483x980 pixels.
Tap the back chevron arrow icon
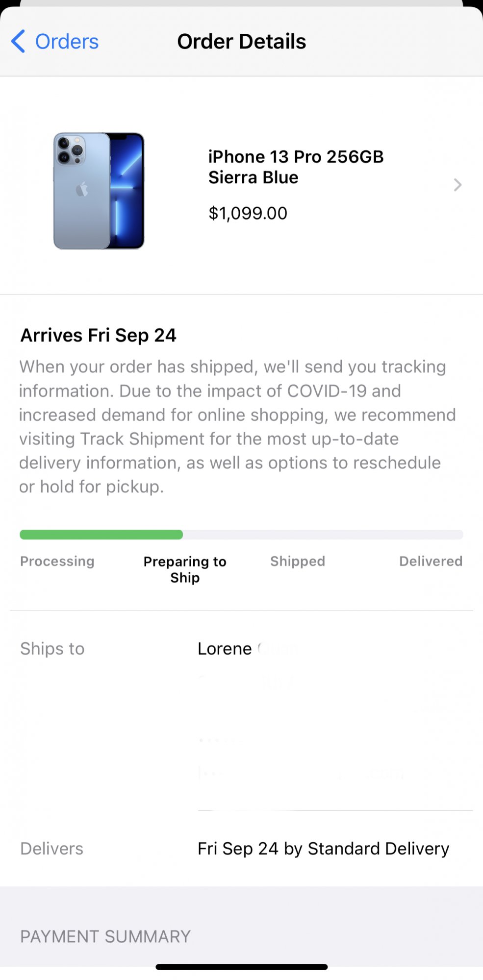[x=18, y=41]
